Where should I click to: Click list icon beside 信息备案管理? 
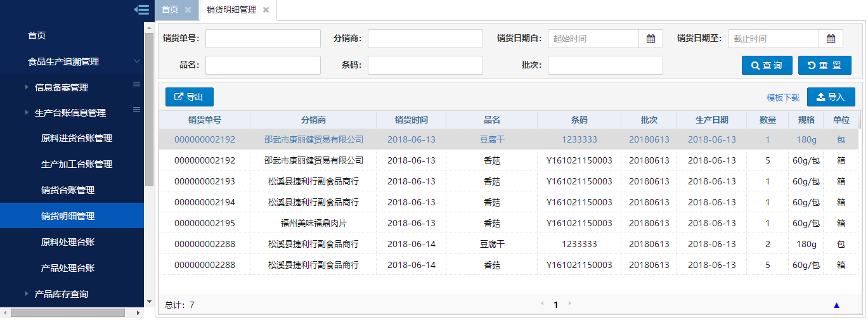click(136, 84)
